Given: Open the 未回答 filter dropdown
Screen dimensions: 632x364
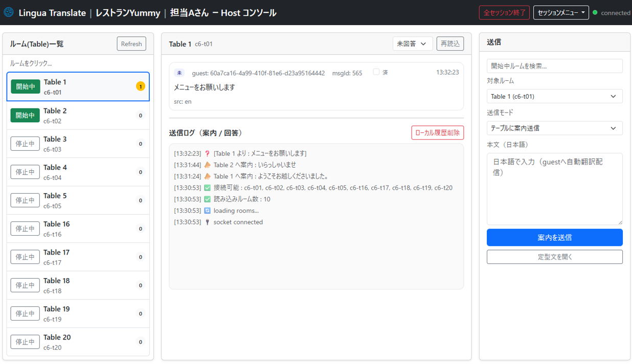Looking at the screenshot, I should tap(412, 43).
